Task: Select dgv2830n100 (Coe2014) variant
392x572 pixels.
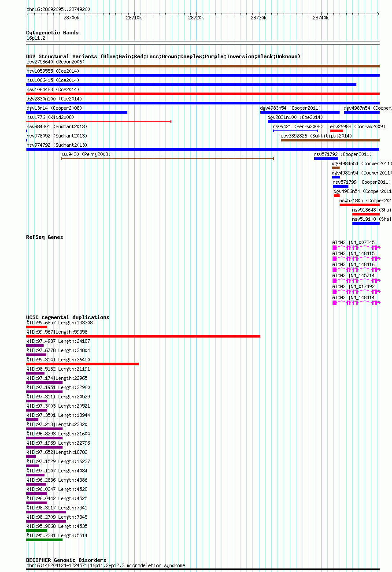Action: [x=203, y=103]
